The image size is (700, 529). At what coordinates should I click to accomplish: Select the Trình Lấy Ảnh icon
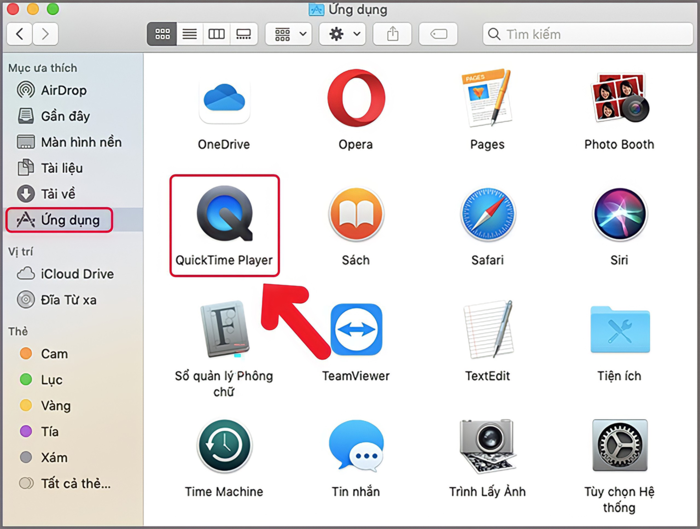(x=488, y=446)
